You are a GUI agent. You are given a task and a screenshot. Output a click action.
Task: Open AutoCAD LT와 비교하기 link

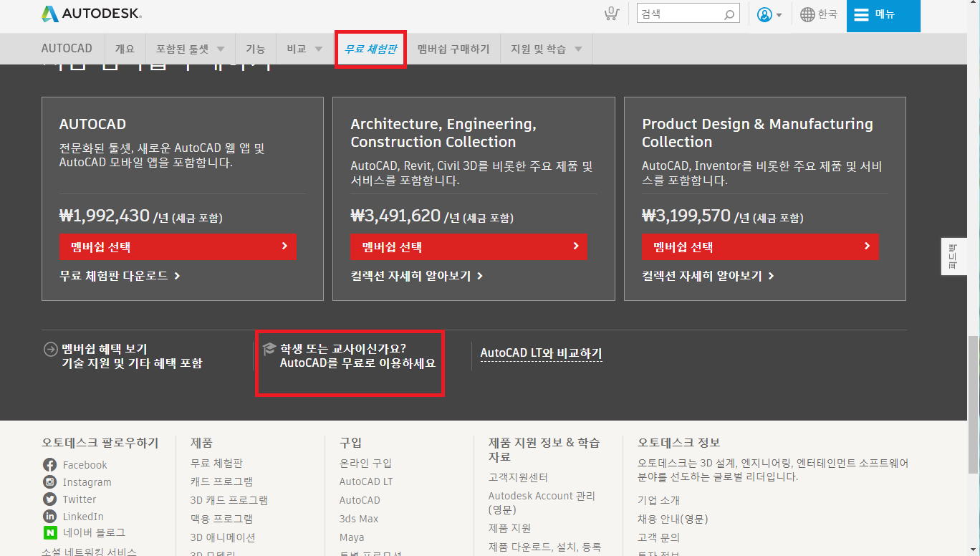(x=541, y=353)
